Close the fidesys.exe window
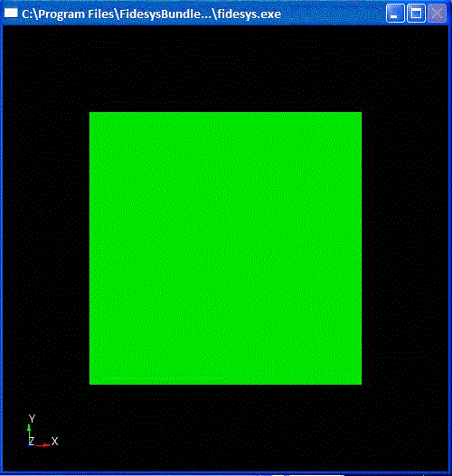This screenshot has height=476, width=452. click(x=437, y=14)
